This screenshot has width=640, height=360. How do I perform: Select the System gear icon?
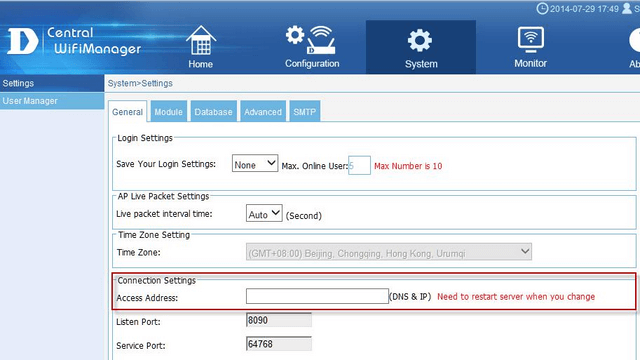(420, 40)
